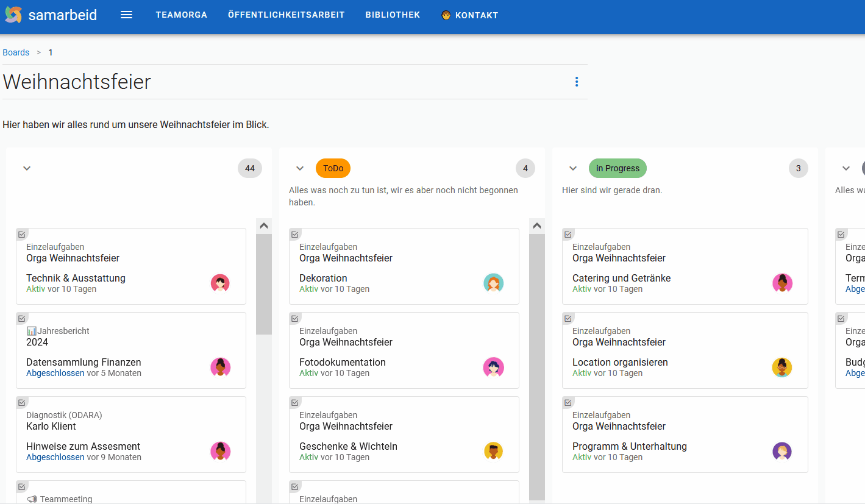Click scroll-up arrow in the ToDo column
The height and width of the screenshot is (504, 865).
click(x=537, y=226)
